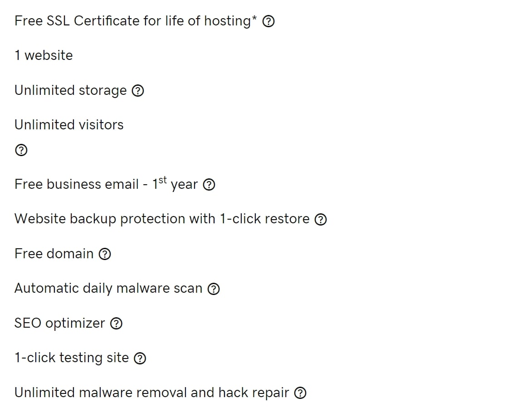Open help icon for Automatic daily malware scan
Viewport: 532px width, 413px height.
click(214, 289)
